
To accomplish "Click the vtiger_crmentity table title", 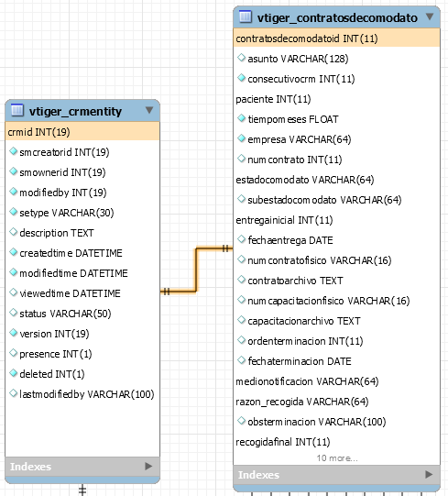I will [75, 111].
